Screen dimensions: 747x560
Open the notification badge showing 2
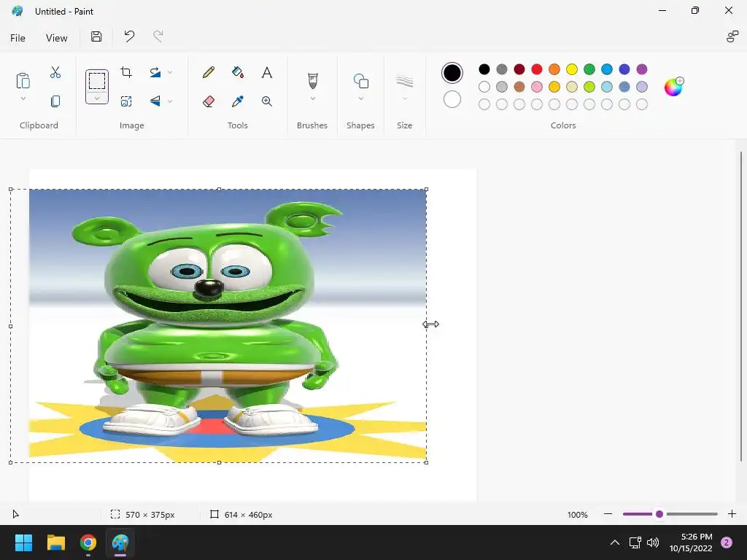point(727,542)
